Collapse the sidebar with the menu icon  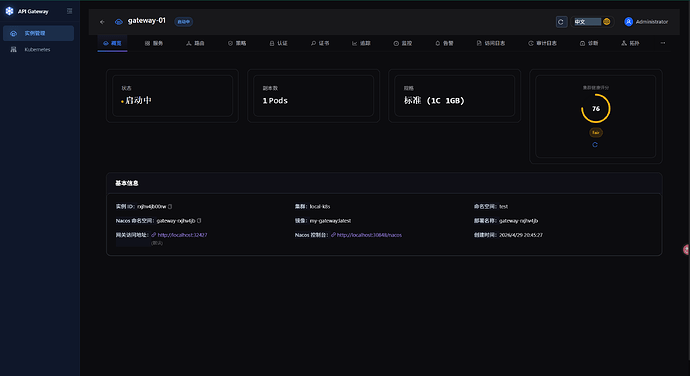(x=70, y=11)
